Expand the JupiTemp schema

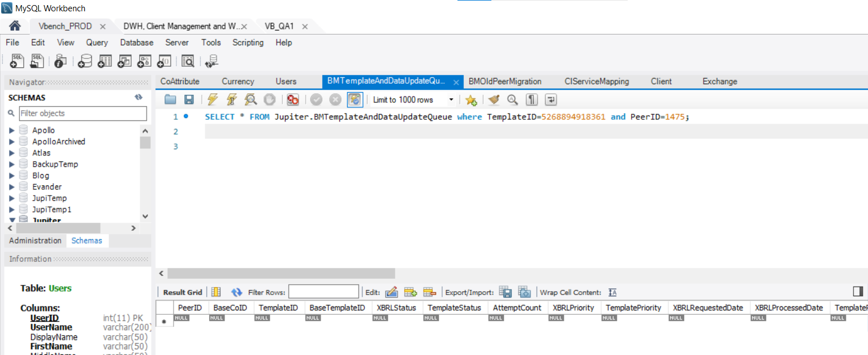12,198
